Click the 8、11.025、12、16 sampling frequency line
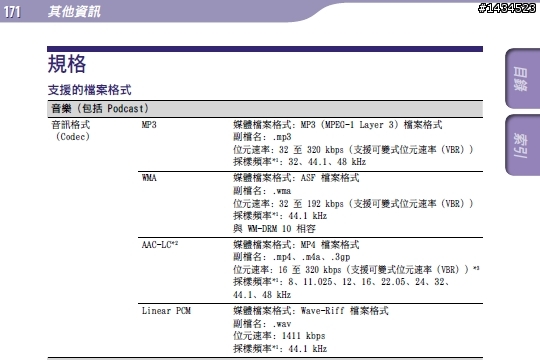 (x=341, y=288)
